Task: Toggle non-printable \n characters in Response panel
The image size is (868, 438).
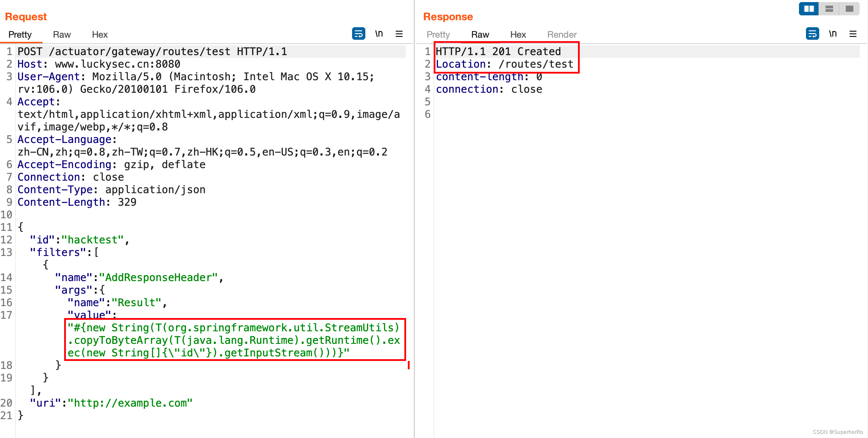Action: tap(833, 34)
